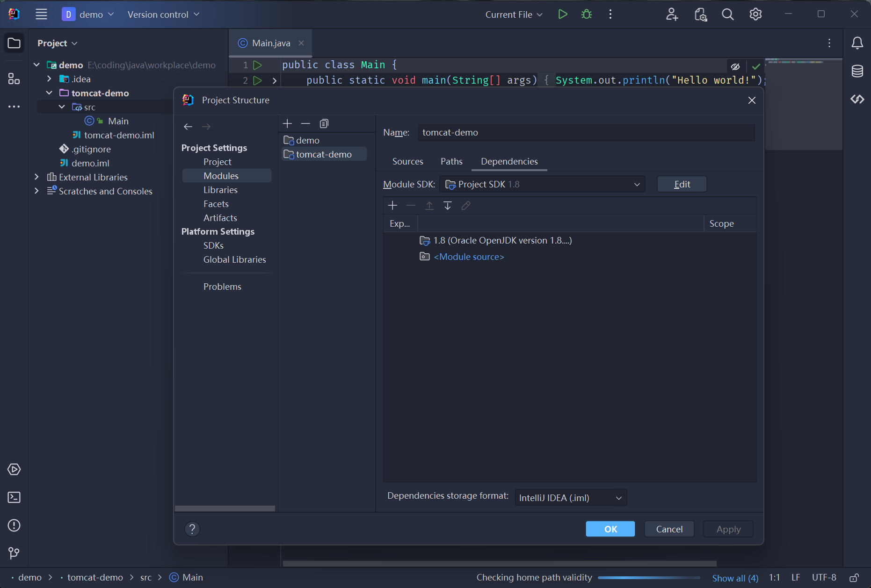The image size is (871, 588).
Task: Switch to the Sources tab
Action: click(407, 161)
